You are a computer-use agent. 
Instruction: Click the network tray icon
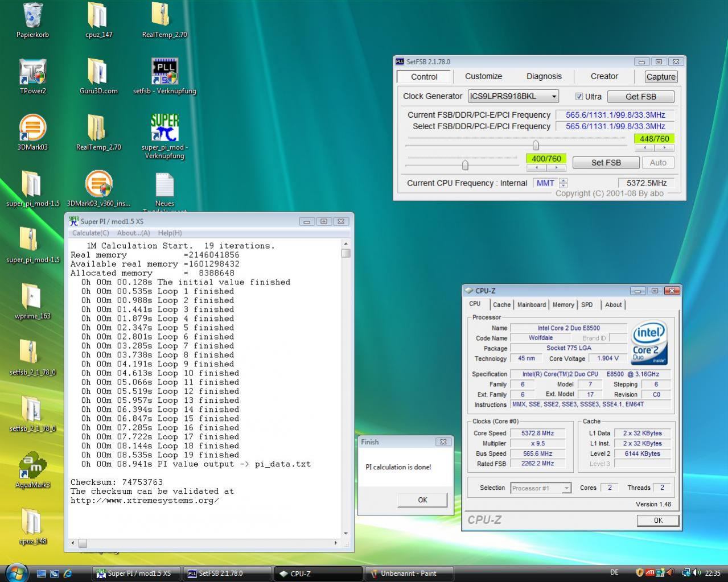click(687, 573)
